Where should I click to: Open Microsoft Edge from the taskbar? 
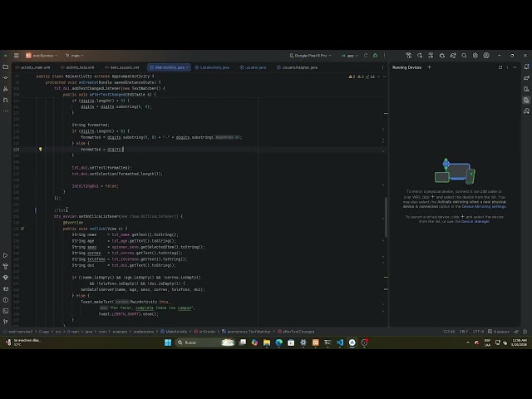point(279,342)
